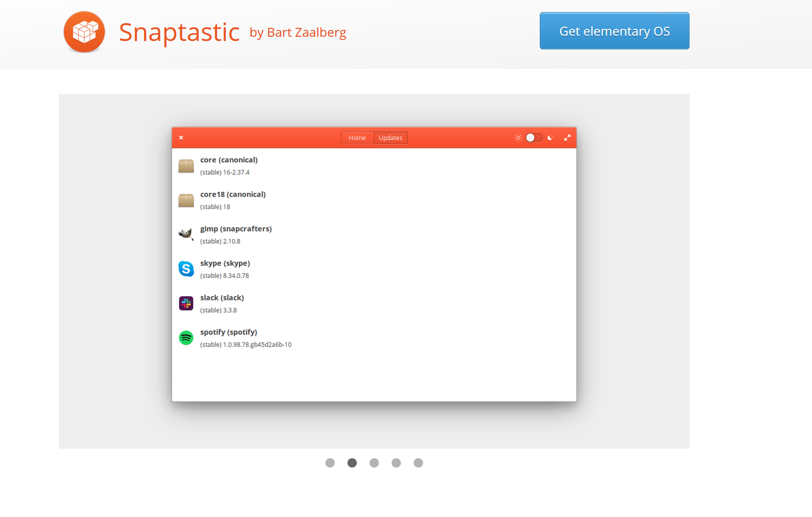This screenshot has width=812, height=517.
Task: Close the Snaptastic app window
Action: point(181,138)
